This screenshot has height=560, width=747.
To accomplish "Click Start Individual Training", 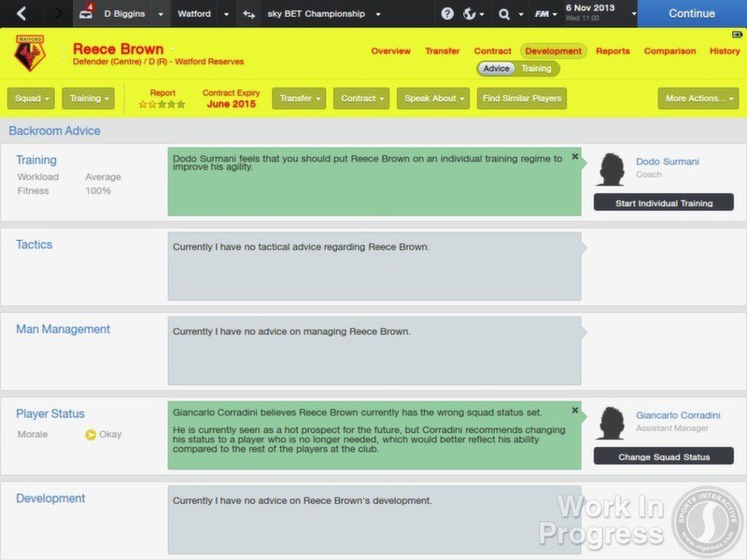I will click(663, 203).
